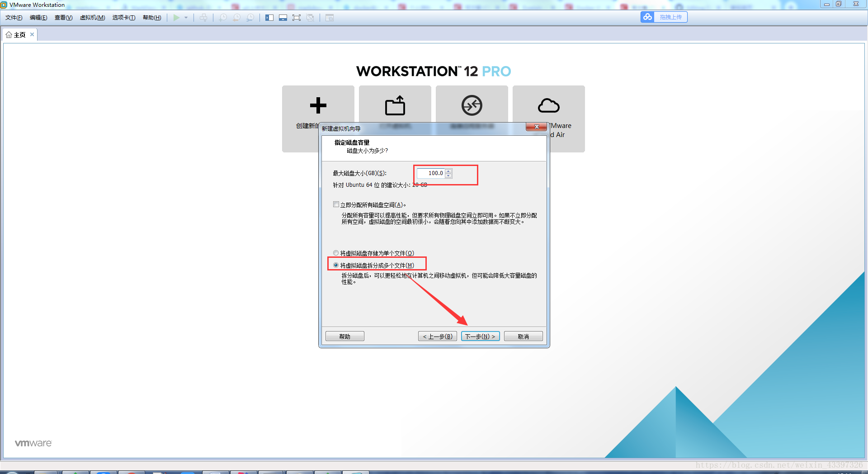Click the full screen mode icon

pyautogui.click(x=297, y=18)
